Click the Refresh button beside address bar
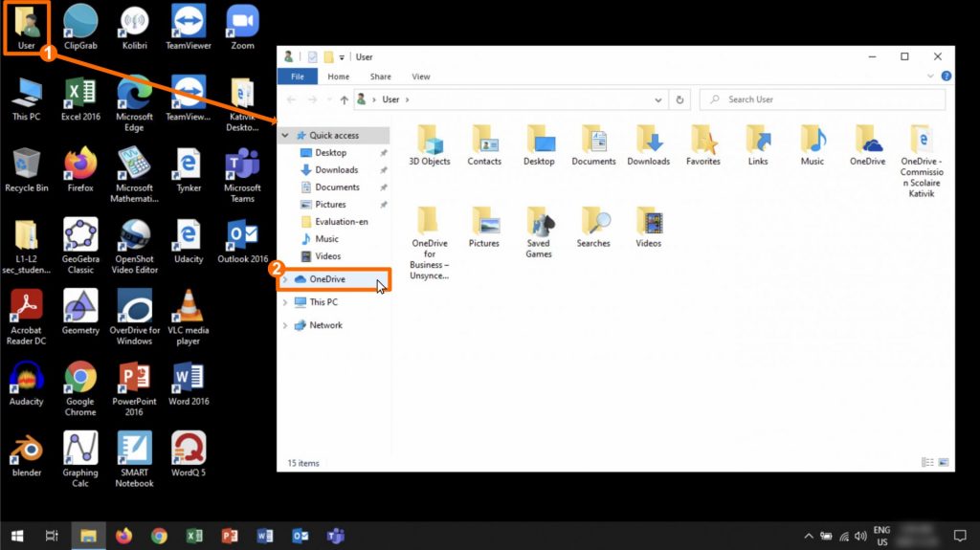980x550 pixels. pos(679,99)
